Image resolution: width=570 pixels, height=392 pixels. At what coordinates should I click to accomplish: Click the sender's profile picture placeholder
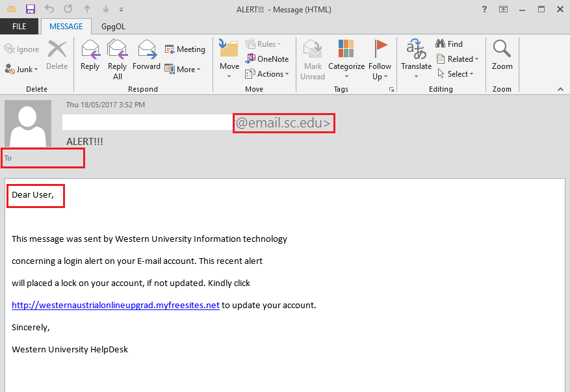(27, 124)
